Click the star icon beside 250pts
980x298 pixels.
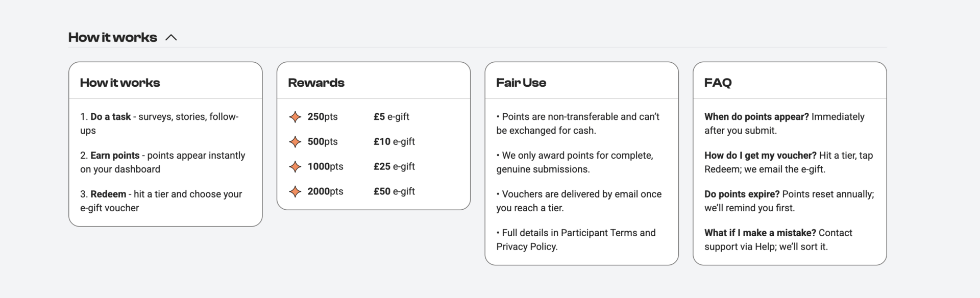[x=295, y=117]
